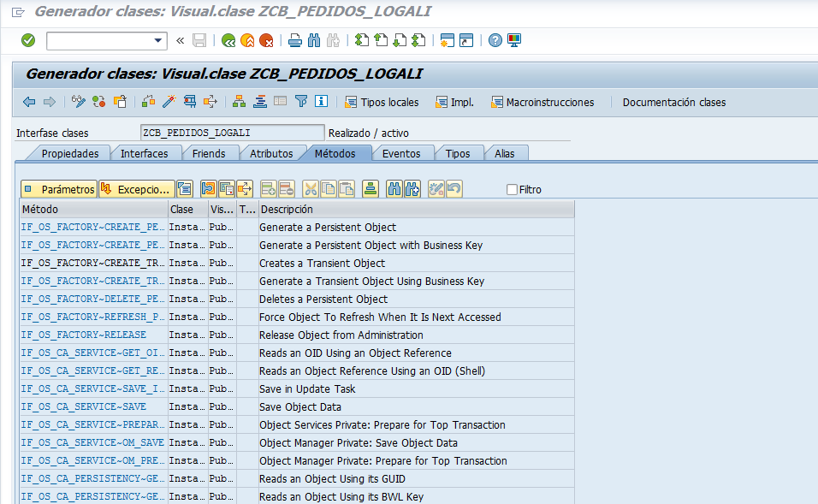
Task: Click the Active/Inactive toggle icon
Action: pos(98,102)
